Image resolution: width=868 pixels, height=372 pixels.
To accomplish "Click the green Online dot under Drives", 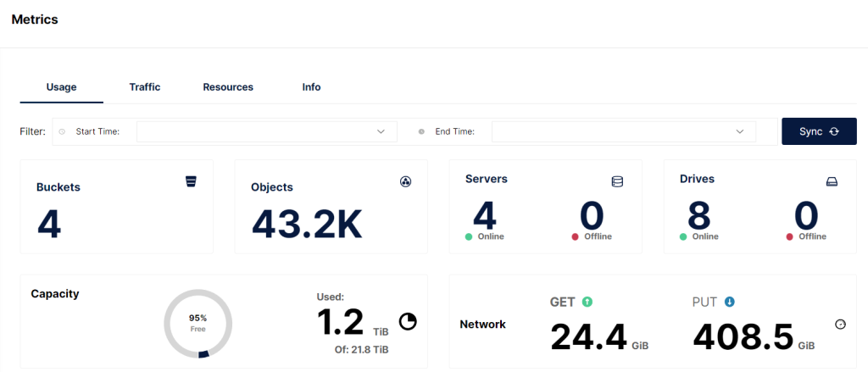I will 683,237.
